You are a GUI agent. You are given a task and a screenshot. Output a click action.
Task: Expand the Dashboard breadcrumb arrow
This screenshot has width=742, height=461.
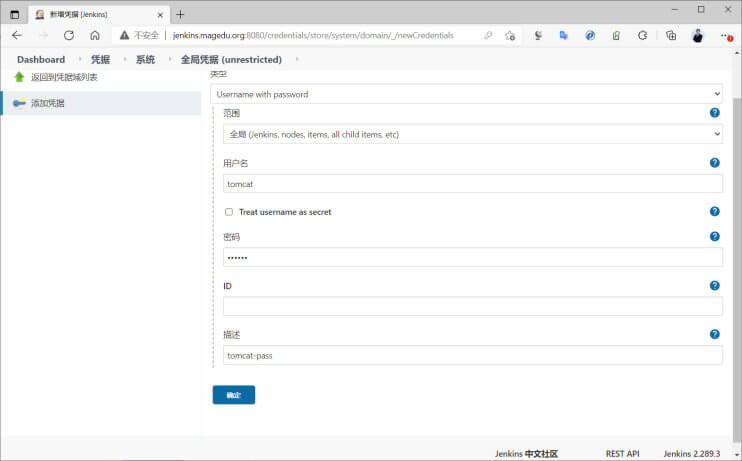[80, 59]
